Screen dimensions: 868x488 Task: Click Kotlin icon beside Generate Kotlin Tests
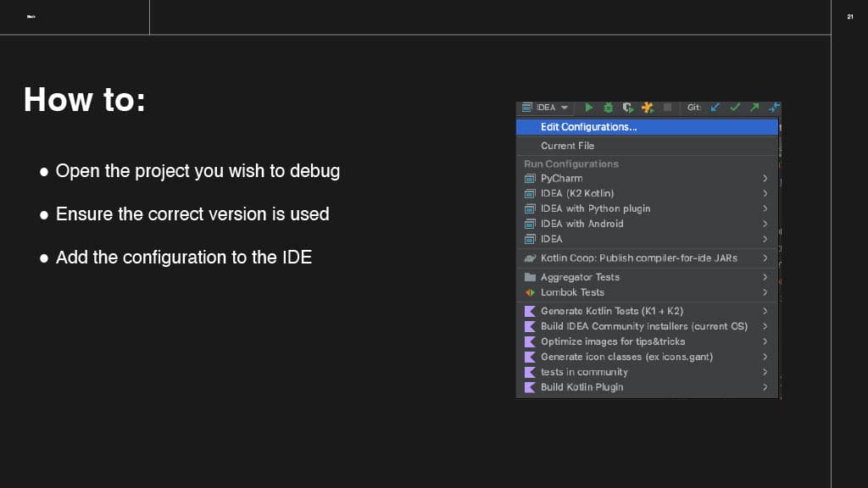(530, 311)
